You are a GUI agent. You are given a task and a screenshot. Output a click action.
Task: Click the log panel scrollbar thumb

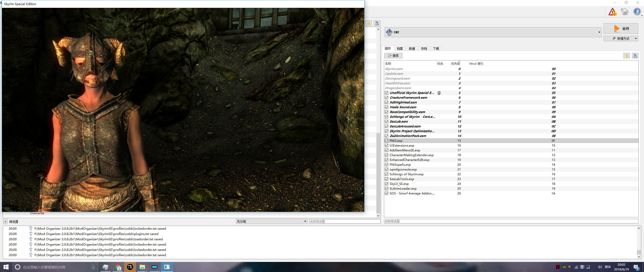(x=638, y=252)
